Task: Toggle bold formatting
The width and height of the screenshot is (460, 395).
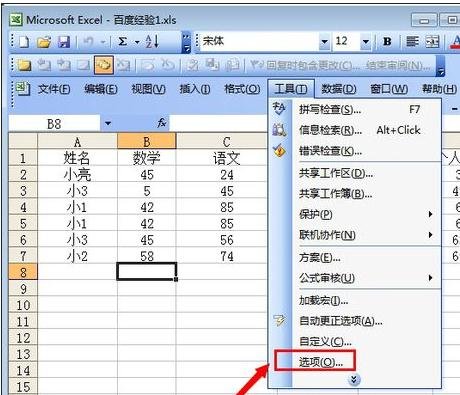Action: 387,42
